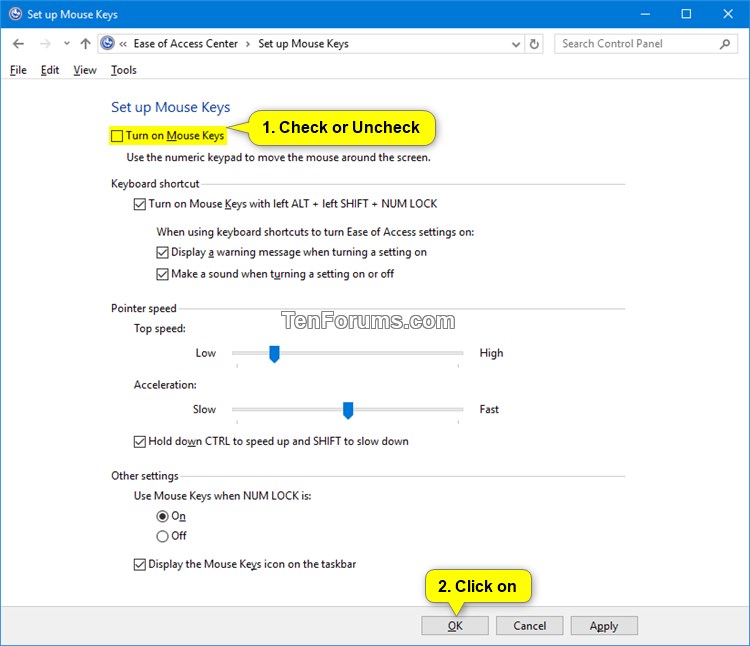Focus the Search Control Panel field
This screenshot has height=646, width=750.
(x=646, y=44)
